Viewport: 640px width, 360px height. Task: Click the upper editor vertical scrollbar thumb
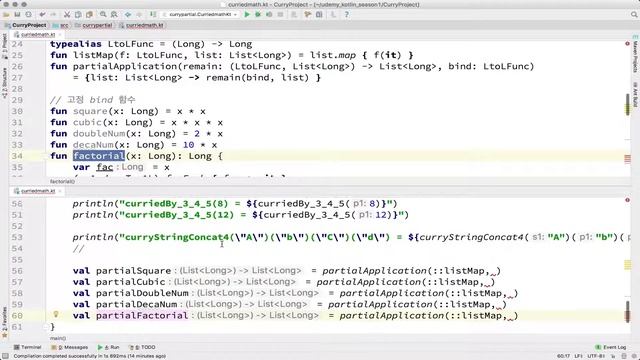coord(628,104)
